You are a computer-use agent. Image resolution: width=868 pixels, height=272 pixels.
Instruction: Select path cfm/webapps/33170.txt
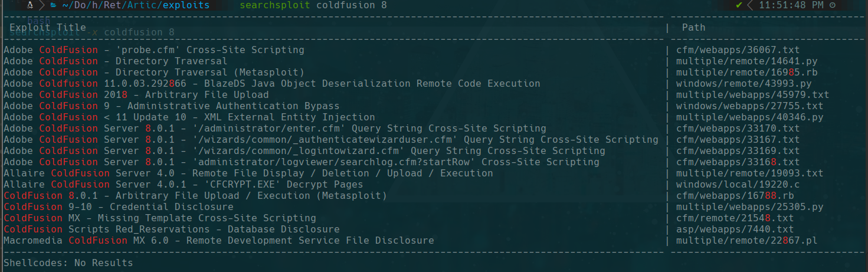click(738, 129)
